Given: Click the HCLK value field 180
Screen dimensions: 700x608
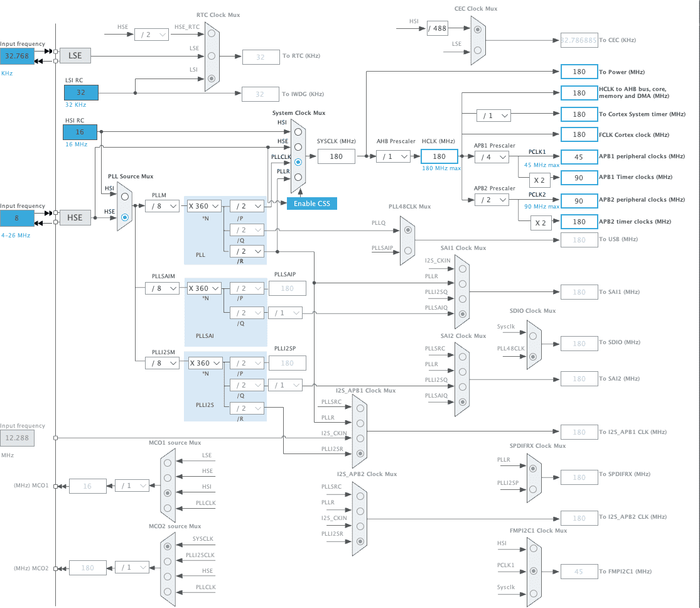Looking at the screenshot, I should tap(439, 156).
